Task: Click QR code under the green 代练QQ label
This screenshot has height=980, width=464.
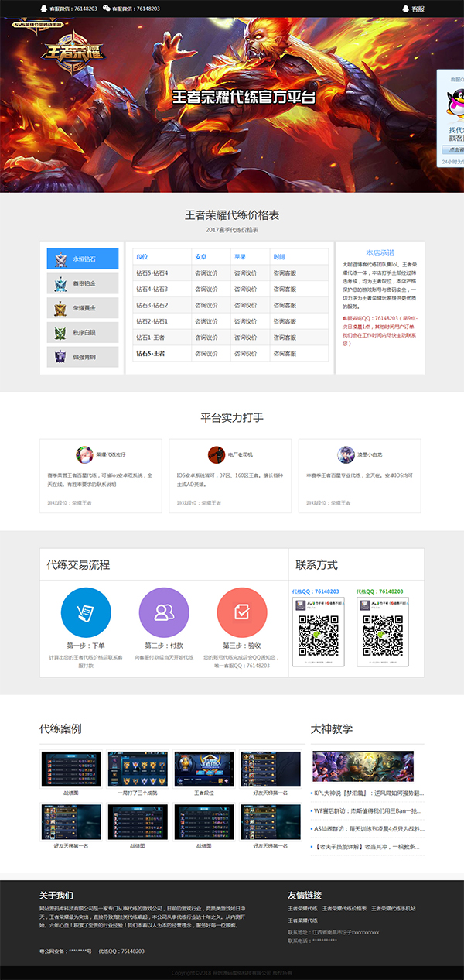Action: pos(383,634)
